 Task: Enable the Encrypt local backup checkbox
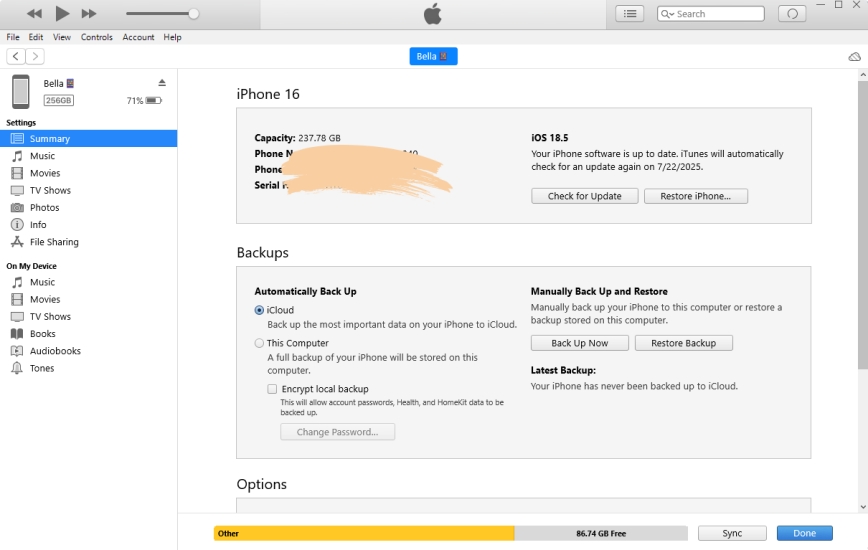pyautogui.click(x=272, y=389)
